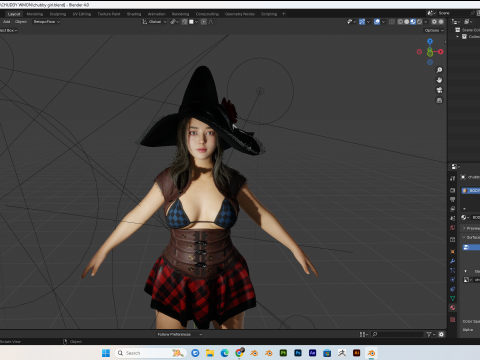Viewport: 480px width, 360px height.
Task: Toggle X-ray mode
Action: (392, 22)
